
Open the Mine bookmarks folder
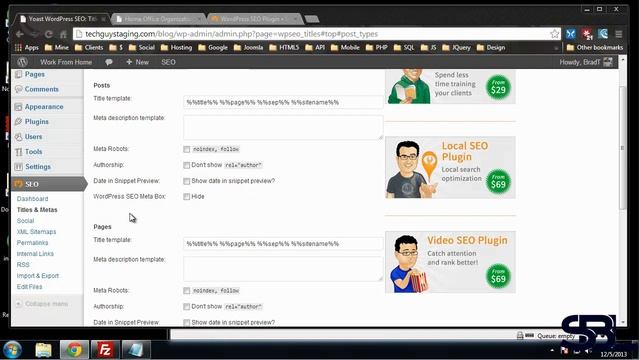point(57,48)
